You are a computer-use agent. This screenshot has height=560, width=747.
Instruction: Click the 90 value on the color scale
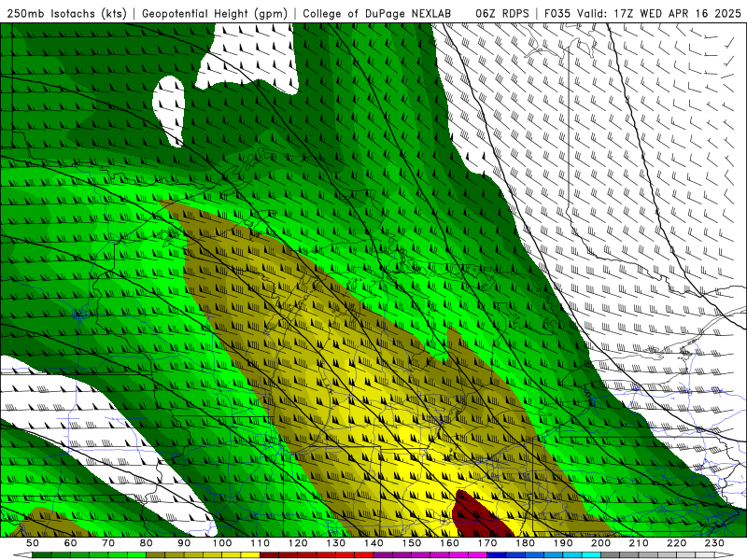click(184, 543)
